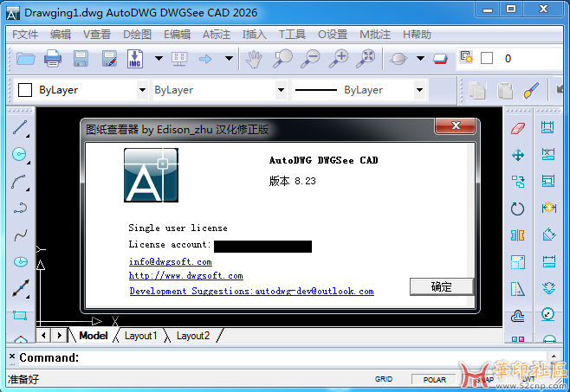The image size is (570, 392).
Task: Close the about dialog with red X
Action: [456, 125]
